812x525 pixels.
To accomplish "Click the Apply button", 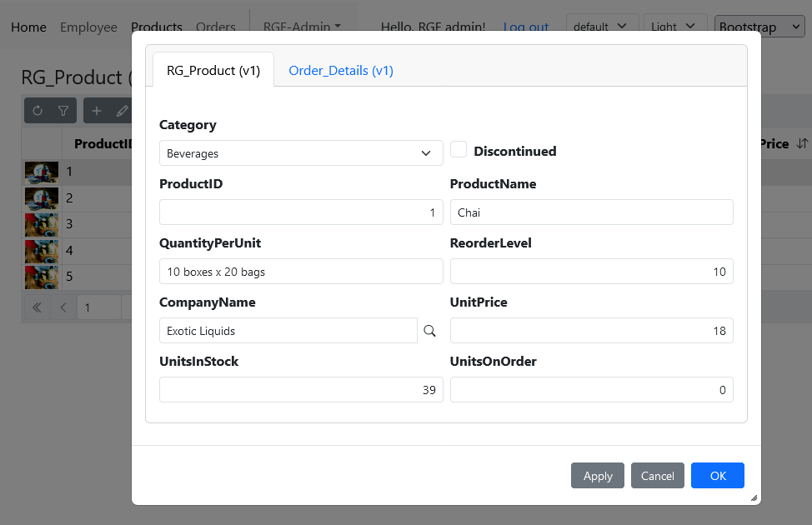I will click(598, 476).
